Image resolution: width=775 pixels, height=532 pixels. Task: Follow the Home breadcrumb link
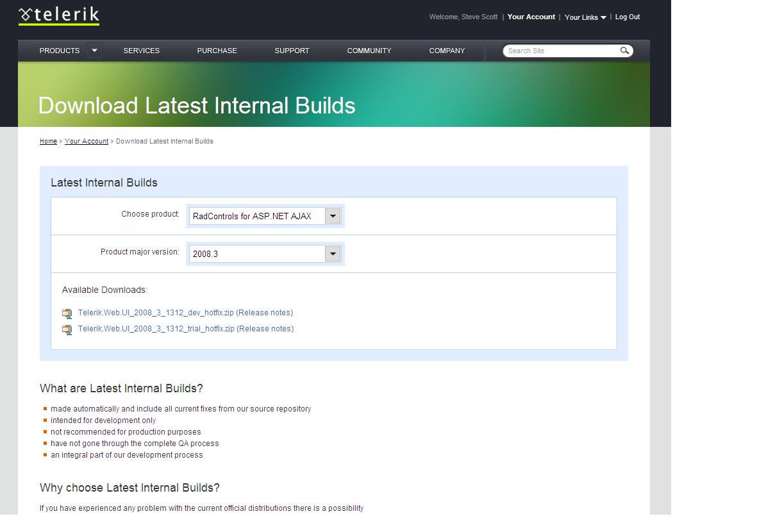[x=48, y=141]
